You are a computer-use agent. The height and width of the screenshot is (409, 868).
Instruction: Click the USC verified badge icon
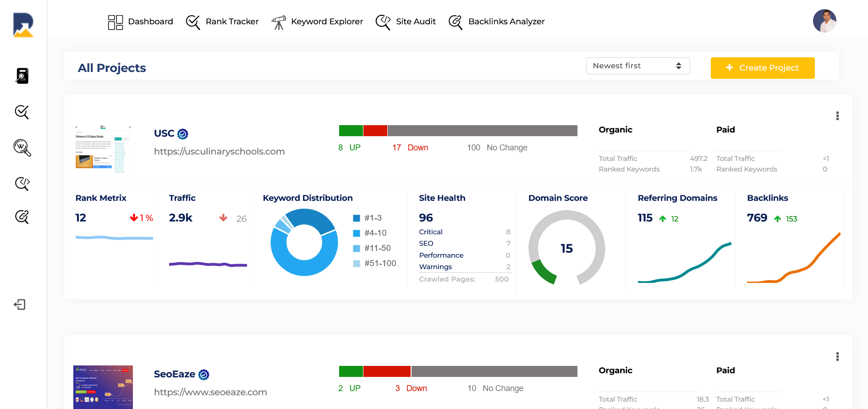183,134
